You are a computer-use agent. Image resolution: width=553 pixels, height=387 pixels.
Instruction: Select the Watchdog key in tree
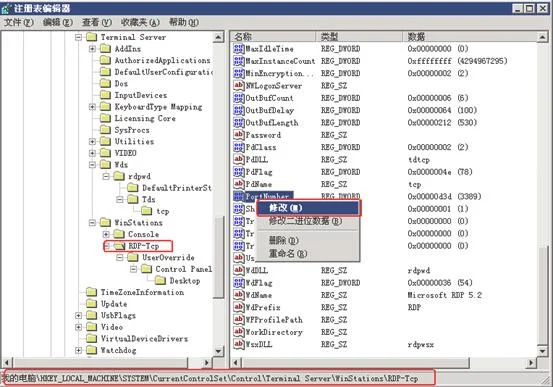118,350
